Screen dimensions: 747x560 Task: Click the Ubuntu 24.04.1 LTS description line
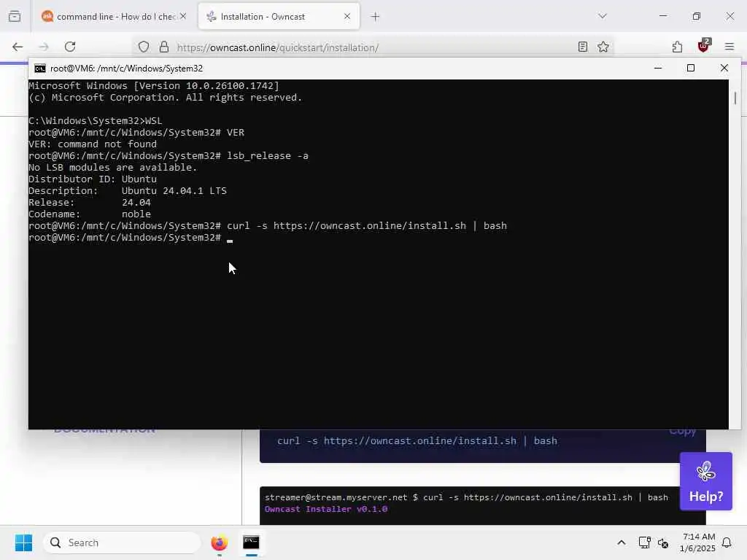point(127,190)
